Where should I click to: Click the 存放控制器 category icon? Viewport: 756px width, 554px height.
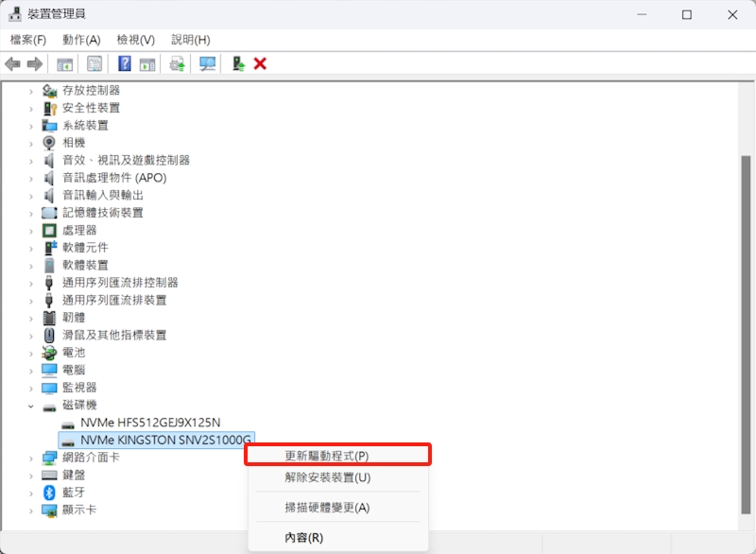click(x=49, y=91)
